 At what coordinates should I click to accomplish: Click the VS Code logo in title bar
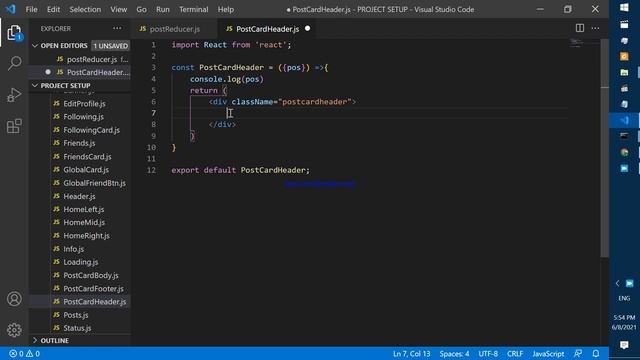[11, 9]
